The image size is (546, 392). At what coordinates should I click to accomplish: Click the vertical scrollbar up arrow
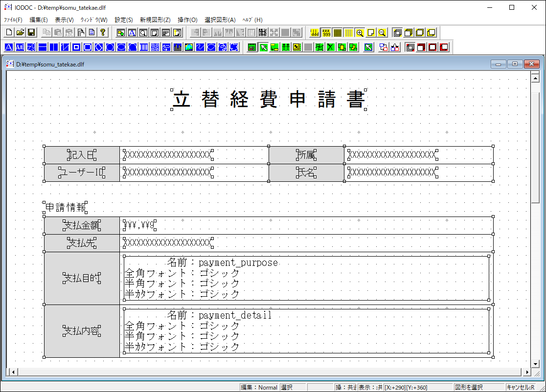coord(535,78)
